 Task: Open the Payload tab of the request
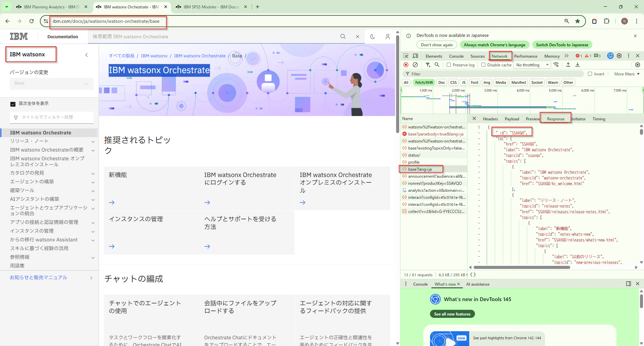[x=512, y=119]
